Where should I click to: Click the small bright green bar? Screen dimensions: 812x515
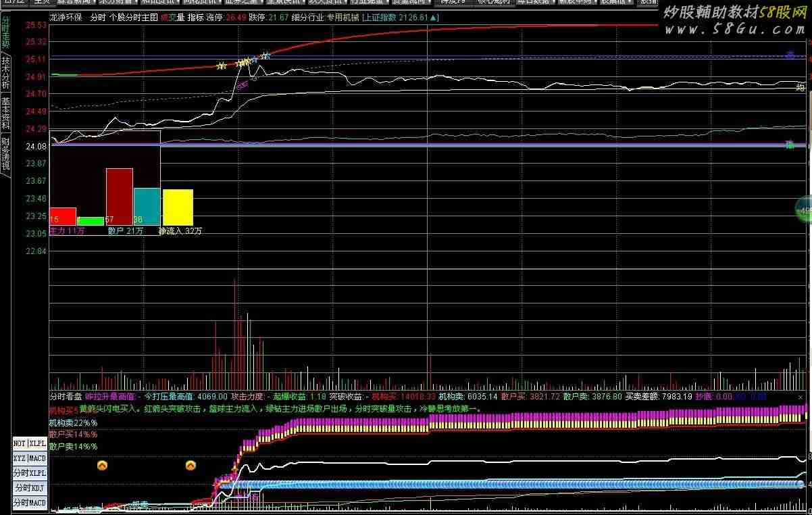point(91,221)
